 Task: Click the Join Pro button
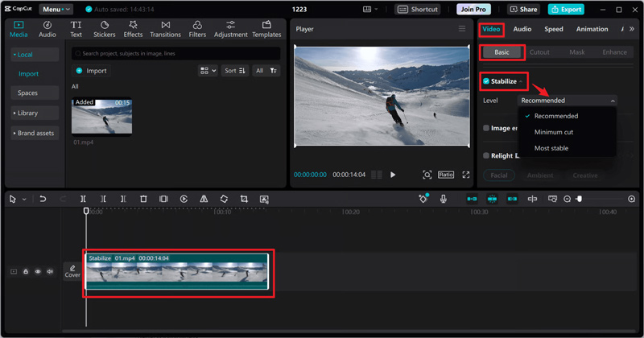point(473,9)
